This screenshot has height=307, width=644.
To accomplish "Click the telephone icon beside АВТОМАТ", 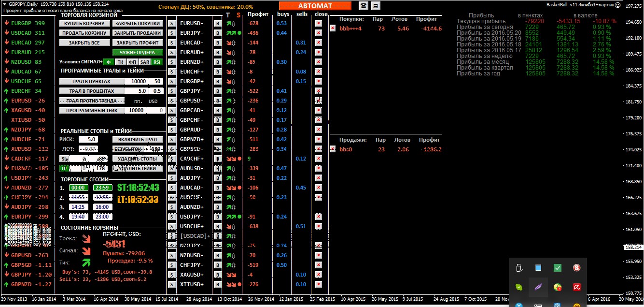I will (x=363, y=6).
